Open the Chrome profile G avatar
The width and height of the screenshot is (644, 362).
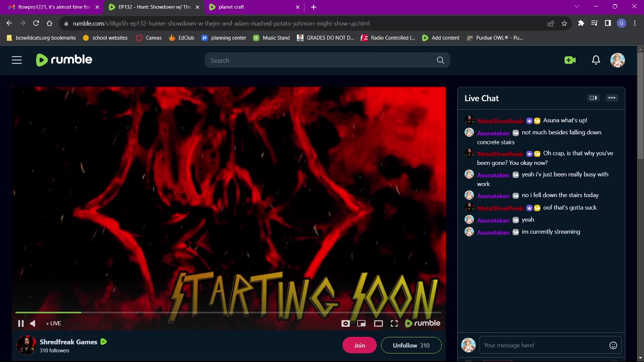click(622, 23)
